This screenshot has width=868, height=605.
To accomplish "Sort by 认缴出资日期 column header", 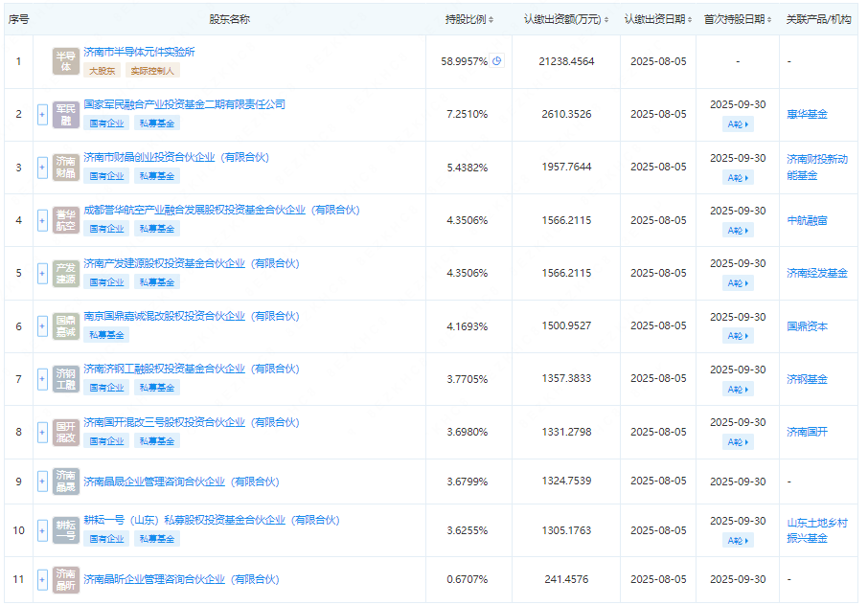I will coord(658,19).
